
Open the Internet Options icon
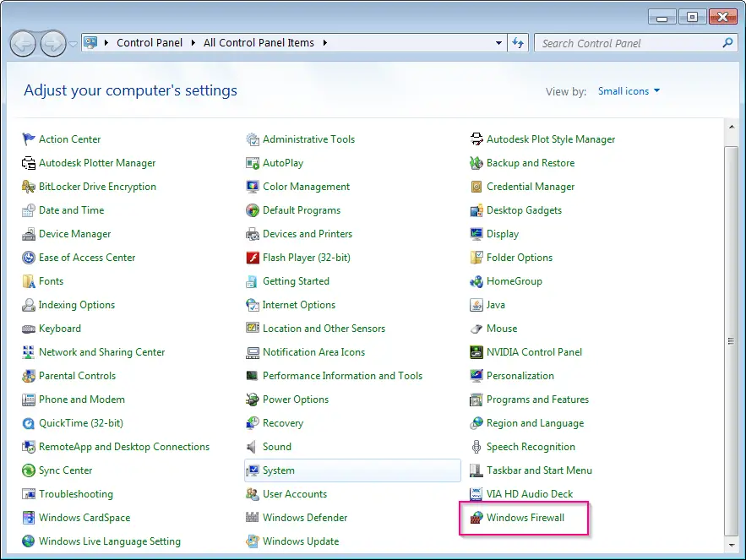tap(252, 305)
